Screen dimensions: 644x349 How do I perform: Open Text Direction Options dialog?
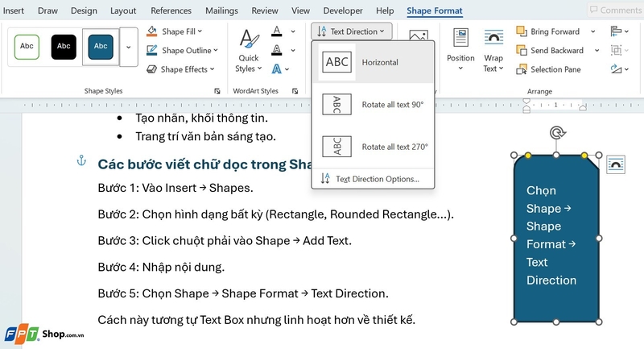coord(373,179)
